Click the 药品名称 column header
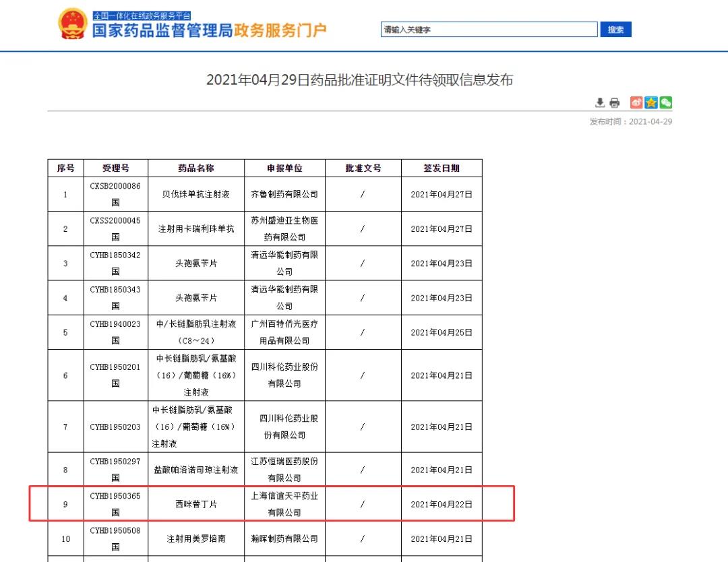The image size is (728, 562). pos(196,168)
